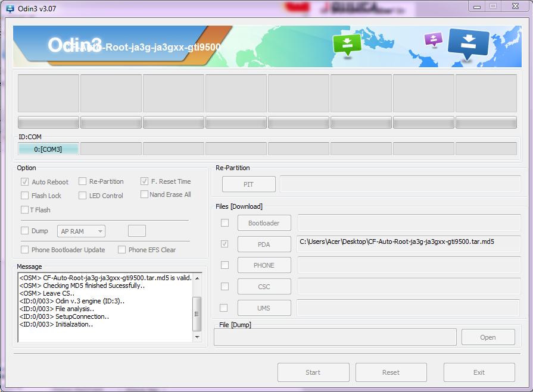Open the AP RAM dropdown

click(81, 231)
